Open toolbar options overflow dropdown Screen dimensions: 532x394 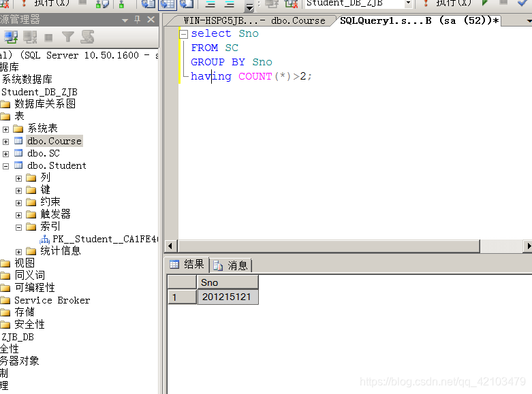[x=249, y=7]
